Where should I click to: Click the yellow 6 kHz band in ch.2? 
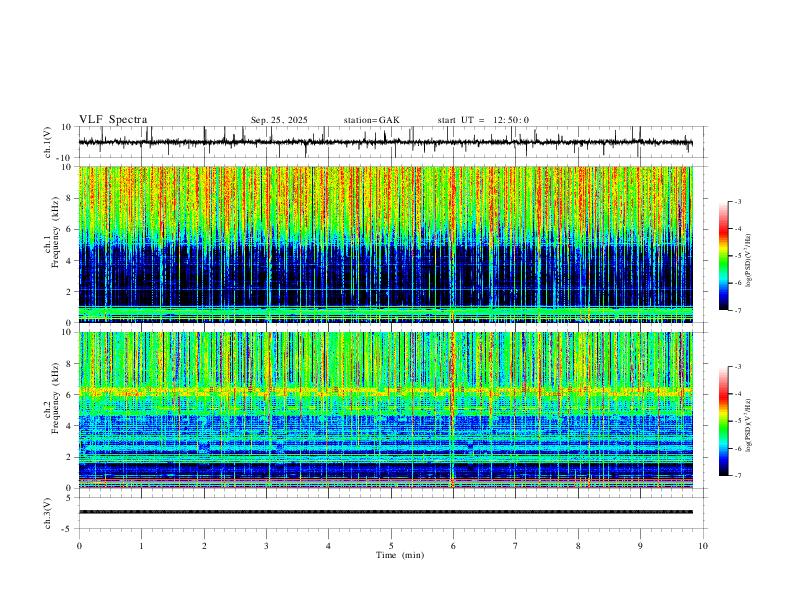click(x=385, y=391)
